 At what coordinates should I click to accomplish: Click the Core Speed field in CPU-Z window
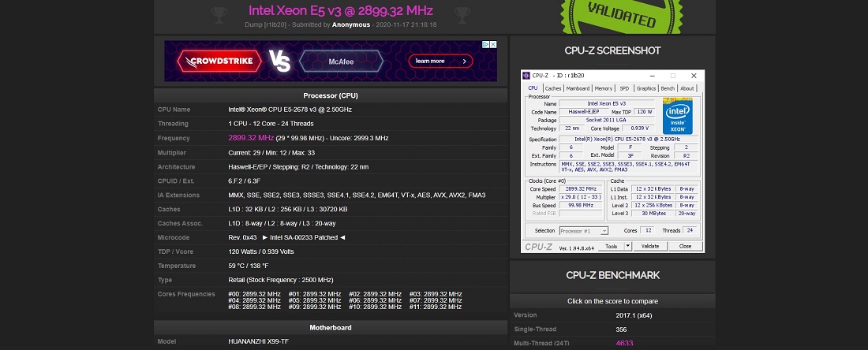580,189
